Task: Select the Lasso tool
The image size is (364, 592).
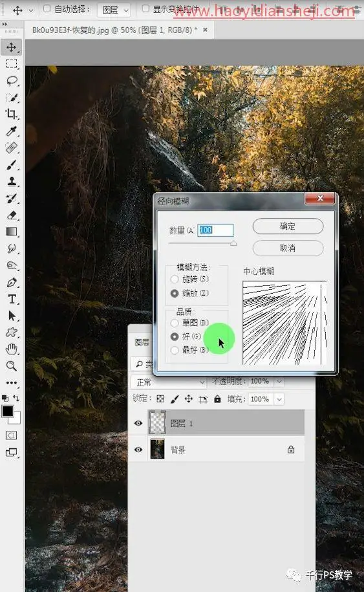Action: pyautogui.click(x=12, y=81)
